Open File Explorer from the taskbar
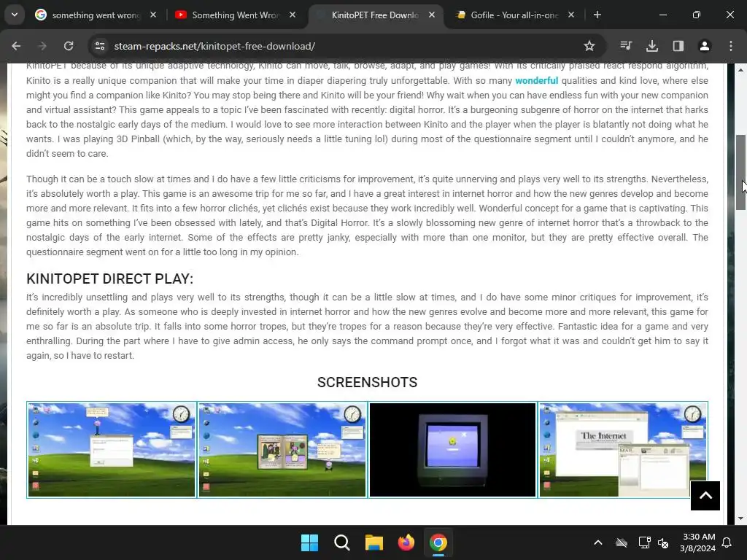The height and width of the screenshot is (560, 747). (x=374, y=542)
